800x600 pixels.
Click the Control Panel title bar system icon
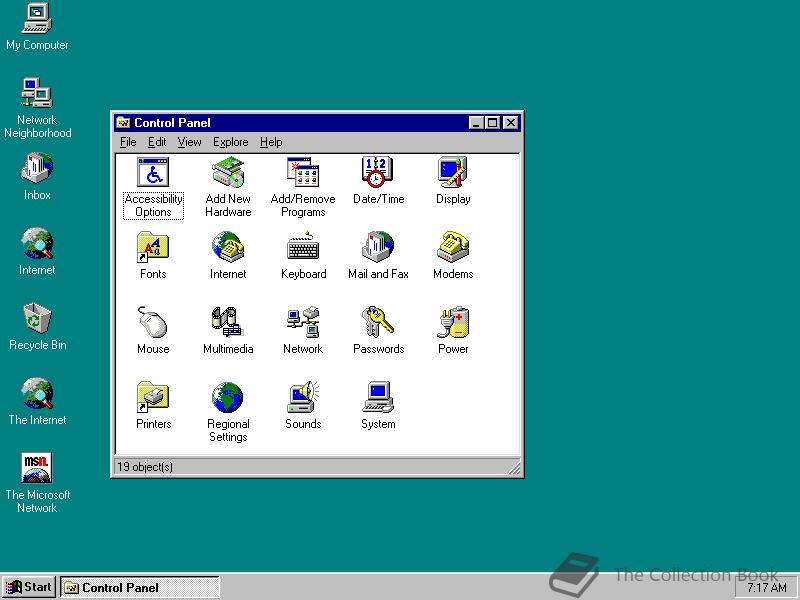[123, 123]
